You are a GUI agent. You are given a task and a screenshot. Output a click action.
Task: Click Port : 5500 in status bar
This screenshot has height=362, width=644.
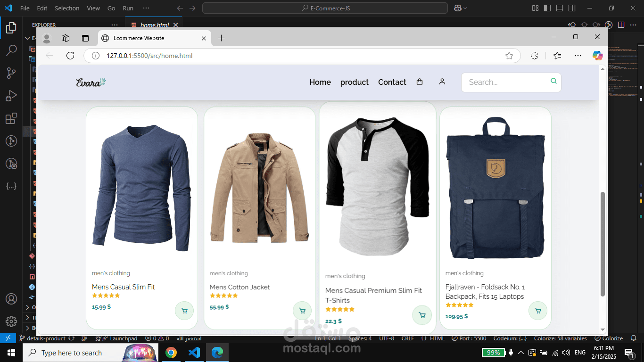469,338
